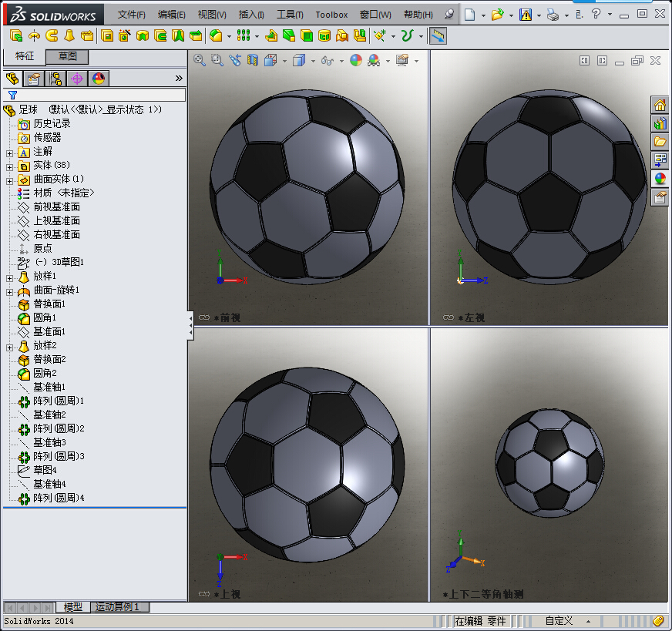Open the 插入(I) menu

tap(251, 15)
